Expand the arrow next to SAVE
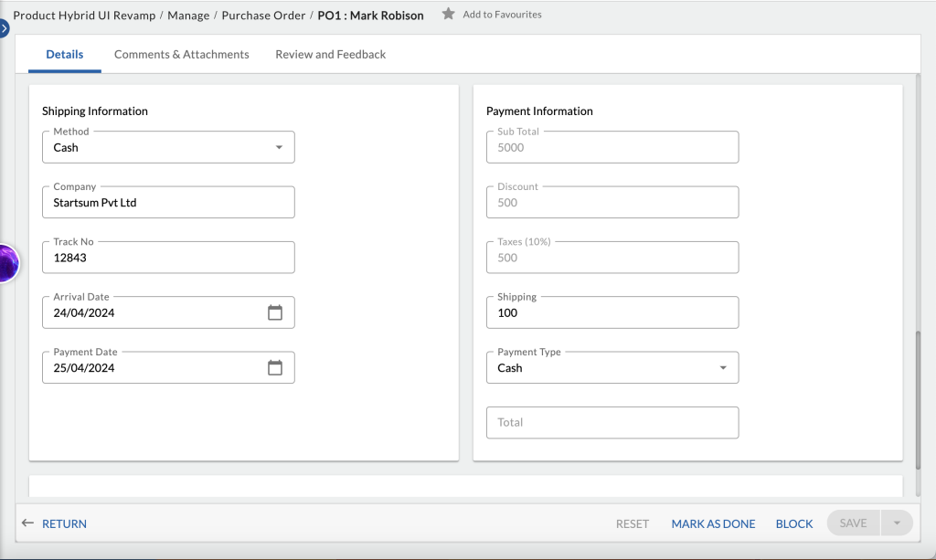Image resolution: width=936 pixels, height=560 pixels. [x=897, y=523]
